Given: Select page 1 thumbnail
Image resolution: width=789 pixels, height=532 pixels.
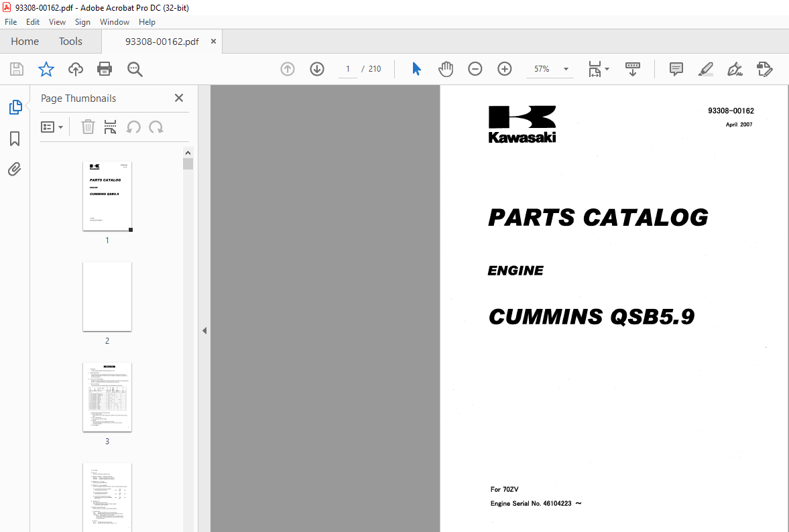Looking at the screenshot, I should point(107,196).
